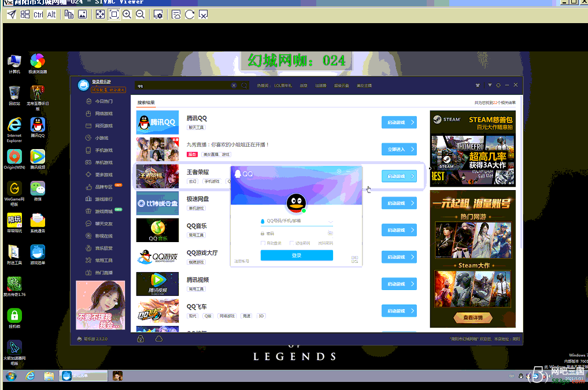Open the VNC connection settings gear icon

158,14
